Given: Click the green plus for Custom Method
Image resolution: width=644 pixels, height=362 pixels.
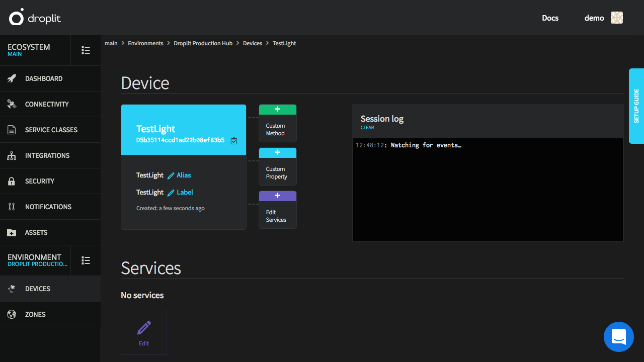Looking at the screenshot, I should [x=278, y=110].
